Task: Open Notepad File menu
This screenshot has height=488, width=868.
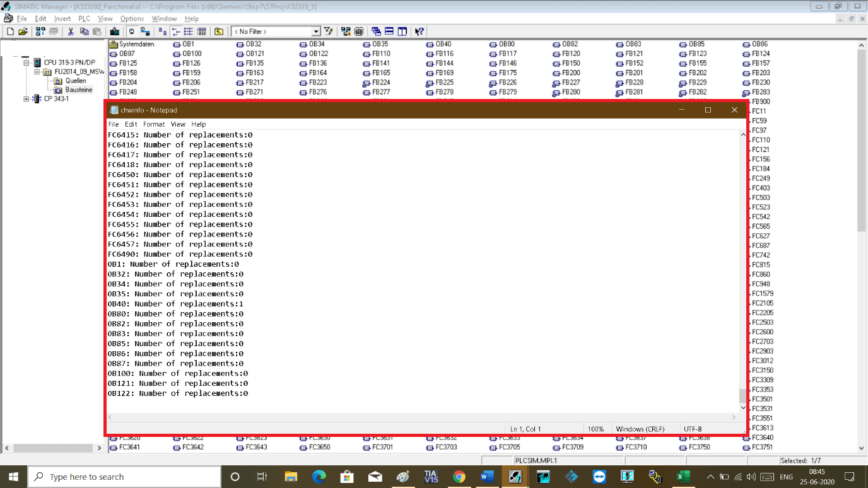Action: coord(114,124)
